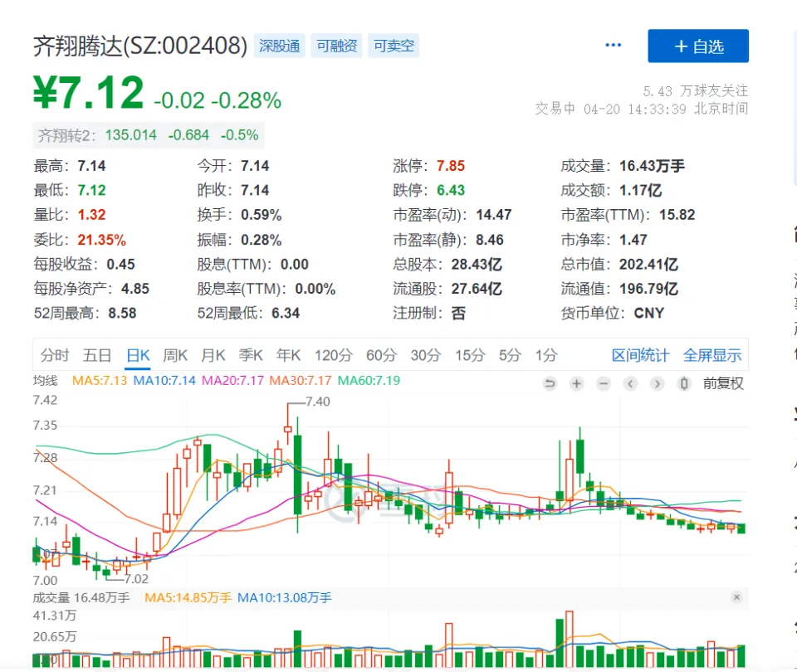Image resolution: width=797 pixels, height=672 pixels.
Task: Switch to the 分时 intraday tab
Action: tap(55, 355)
